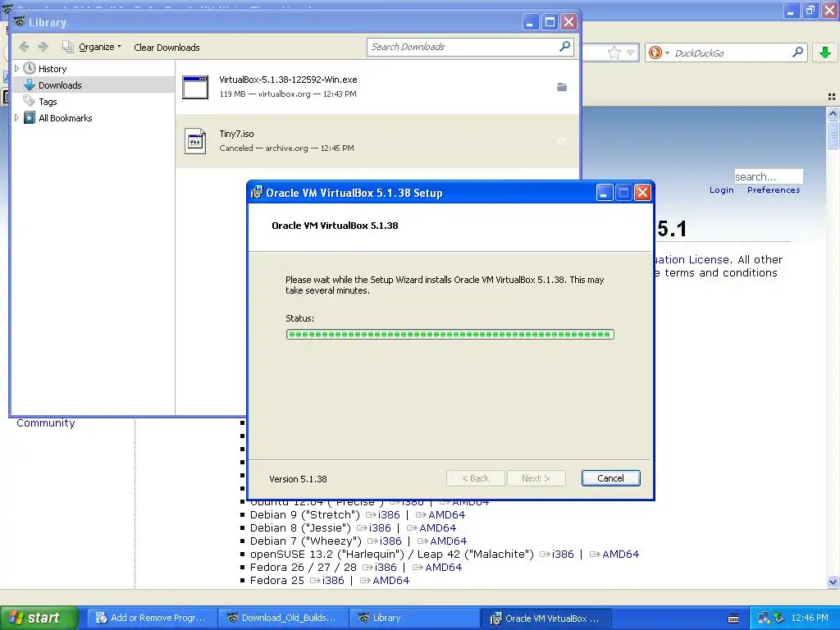Retry the canceled Tiny7.iso download
The width and height of the screenshot is (840, 630).
click(562, 141)
